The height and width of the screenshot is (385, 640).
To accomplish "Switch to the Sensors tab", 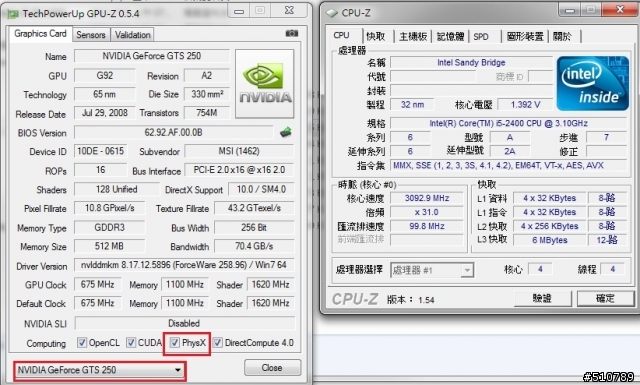I will [x=91, y=35].
